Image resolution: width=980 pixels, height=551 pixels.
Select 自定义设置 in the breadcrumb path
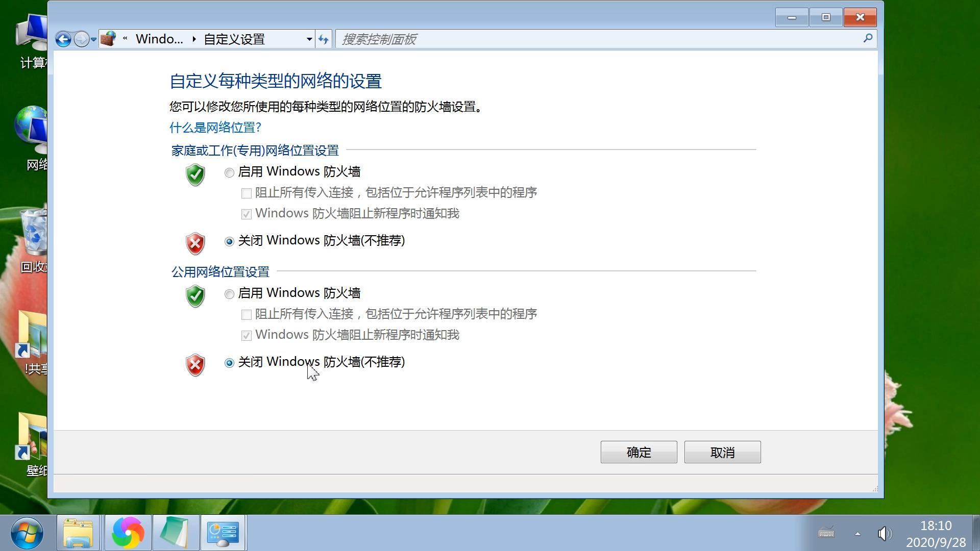[234, 39]
